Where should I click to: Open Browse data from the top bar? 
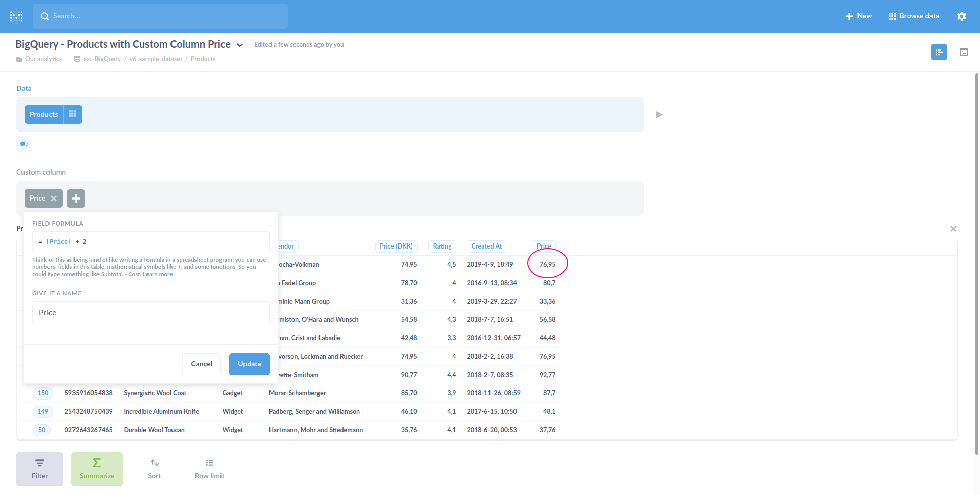pos(913,16)
